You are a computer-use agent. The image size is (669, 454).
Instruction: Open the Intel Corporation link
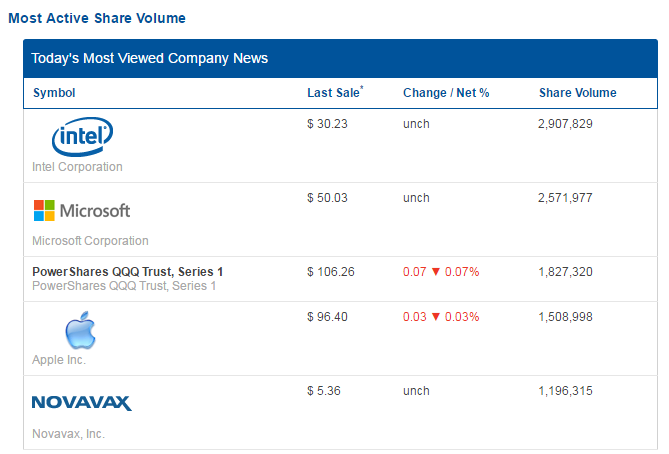[x=77, y=167]
